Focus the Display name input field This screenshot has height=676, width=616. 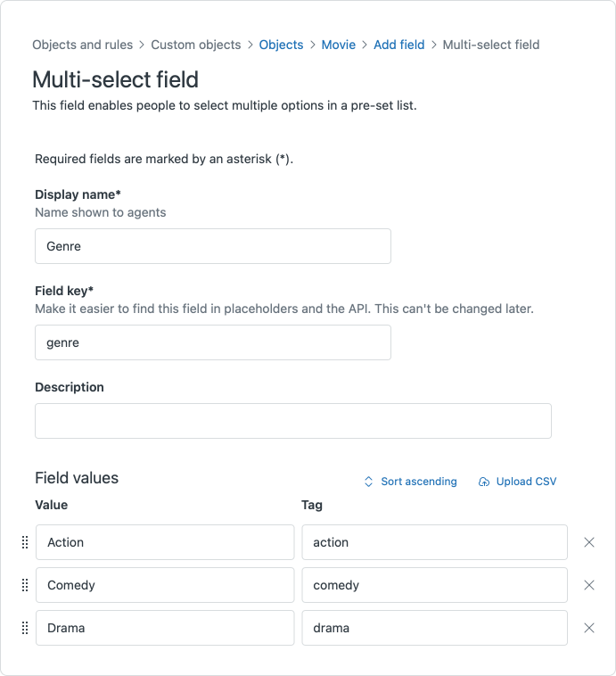213,246
